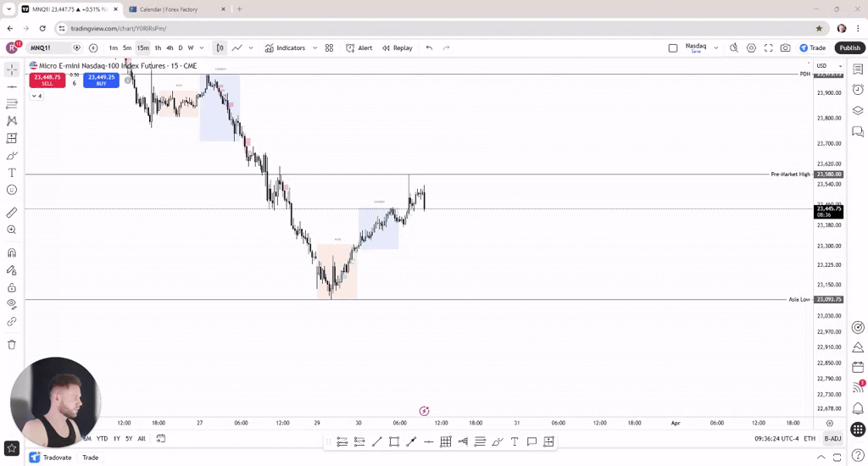Image resolution: width=868 pixels, height=466 pixels.
Task: Select the trend line tool in left sidebar
Action: click(12, 87)
